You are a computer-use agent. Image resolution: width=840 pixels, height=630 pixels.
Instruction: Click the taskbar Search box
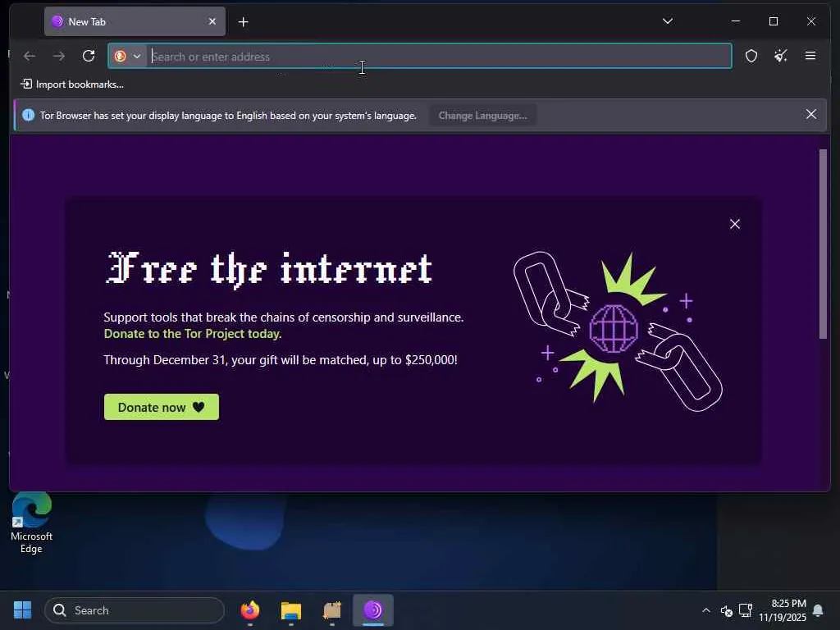(x=135, y=610)
